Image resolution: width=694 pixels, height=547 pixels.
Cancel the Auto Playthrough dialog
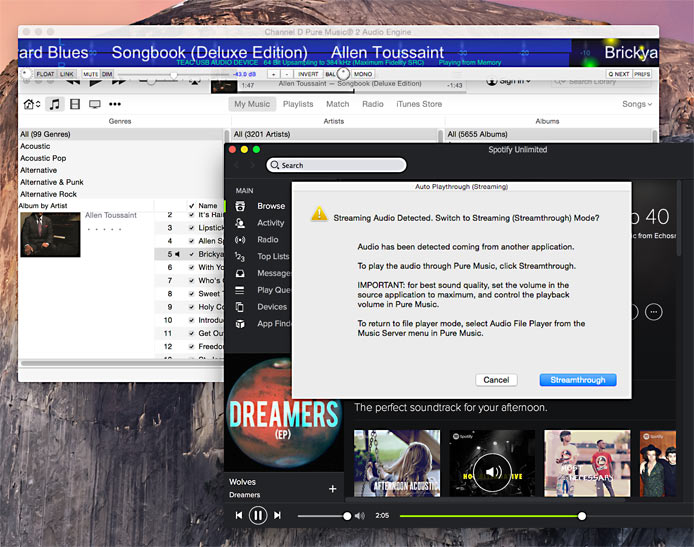(496, 380)
